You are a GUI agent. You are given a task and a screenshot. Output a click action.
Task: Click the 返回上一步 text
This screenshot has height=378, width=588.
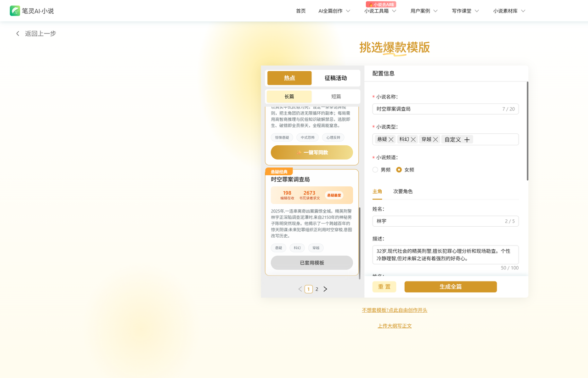point(40,34)
